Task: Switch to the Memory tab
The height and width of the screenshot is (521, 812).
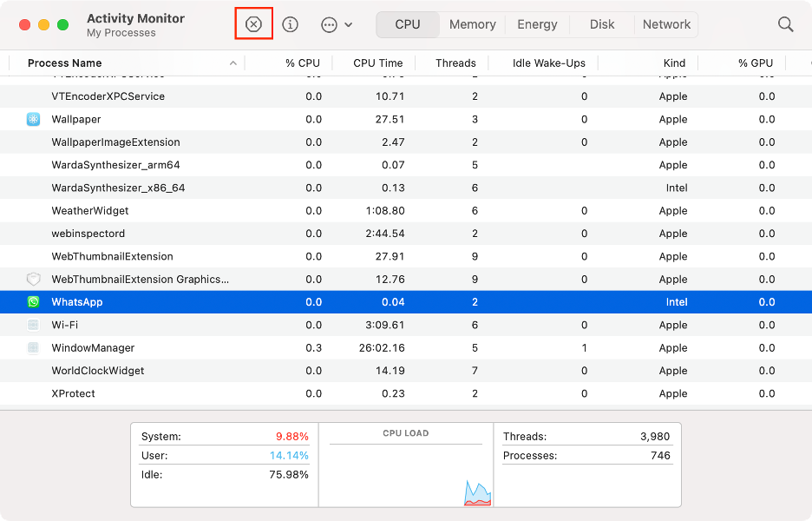Action: tap(472, 24)
